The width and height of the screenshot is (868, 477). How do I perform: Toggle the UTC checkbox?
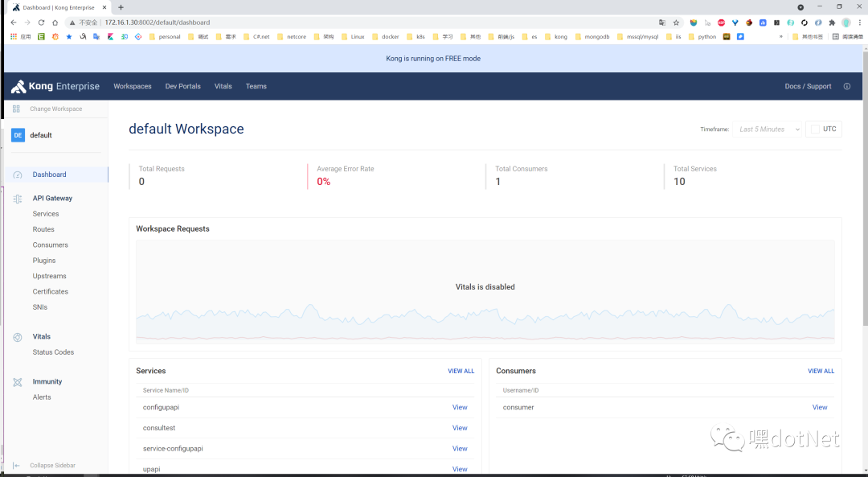coord(815,129)
